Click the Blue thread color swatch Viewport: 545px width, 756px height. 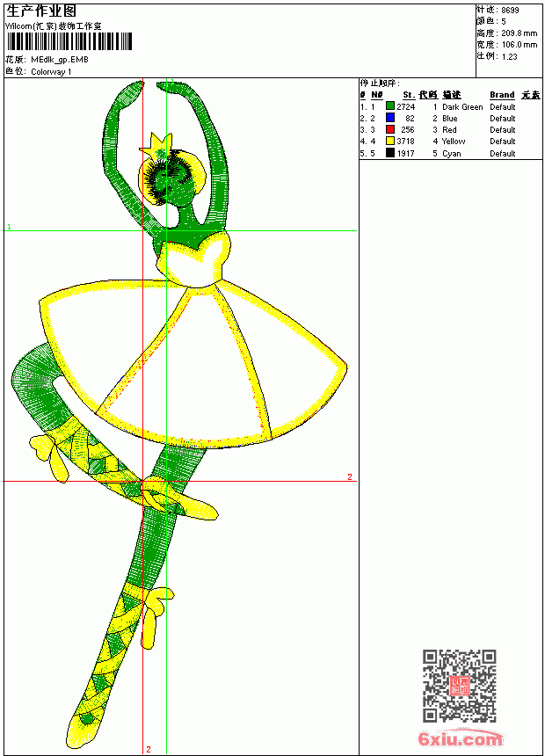pos(390,118)
